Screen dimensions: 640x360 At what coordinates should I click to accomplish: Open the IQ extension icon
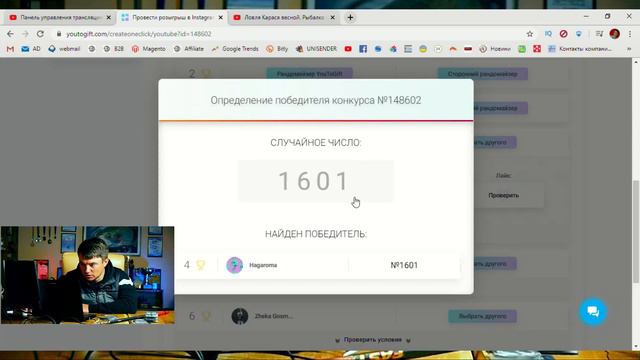pos(548,34)
